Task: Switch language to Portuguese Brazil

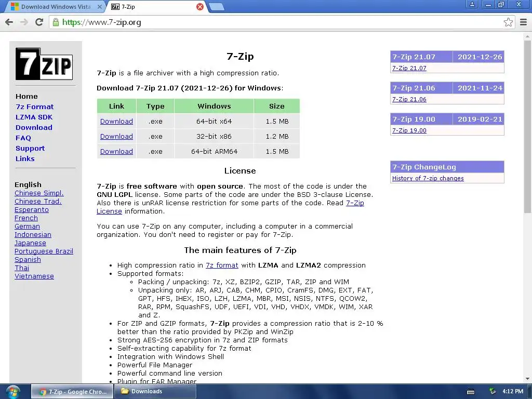Action: tap(44, 251)
